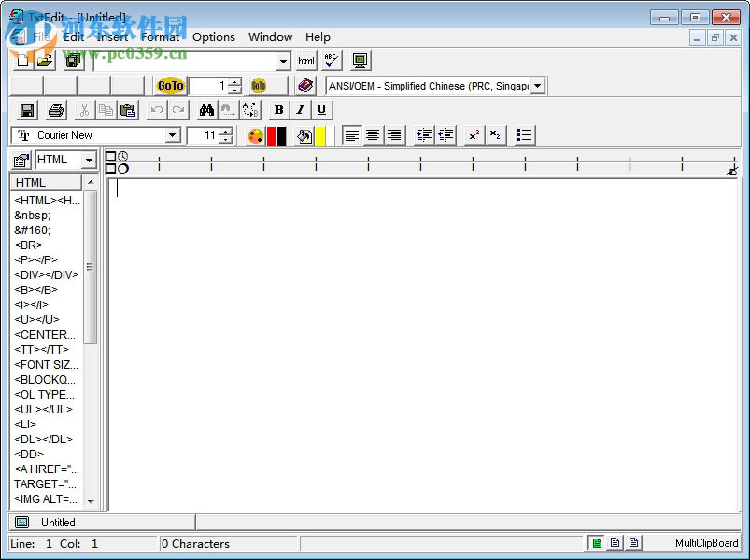The image size is (750, 560).
Task: Toggle underline formatting
Action: point(319,109)
